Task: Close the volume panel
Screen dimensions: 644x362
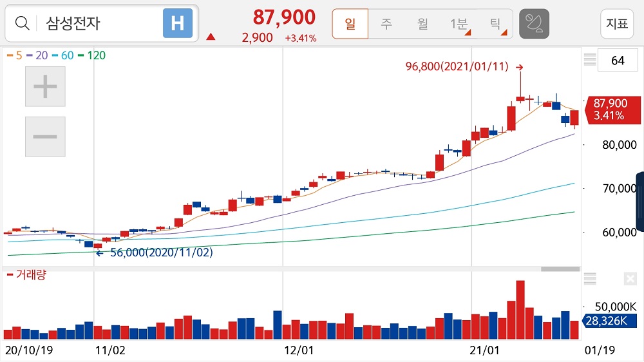Action: pyautogui.click(x=630, y=279)
